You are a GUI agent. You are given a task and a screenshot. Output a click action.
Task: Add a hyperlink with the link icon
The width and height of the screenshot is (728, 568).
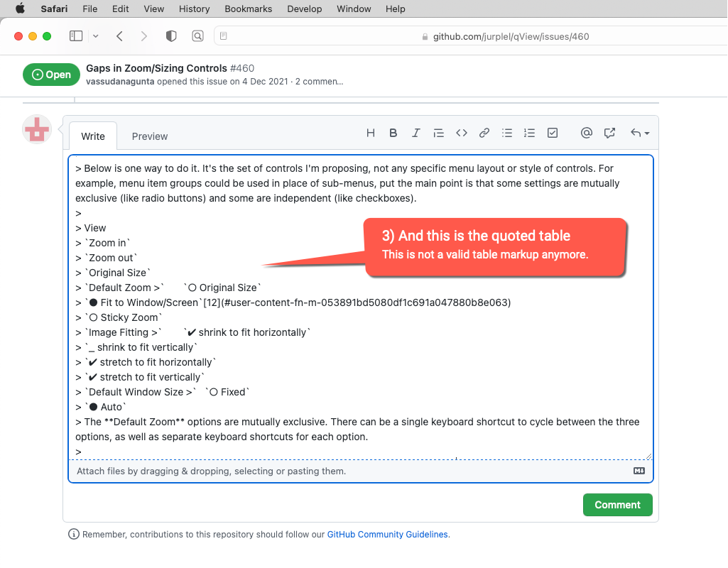click(x=484, y=133)
